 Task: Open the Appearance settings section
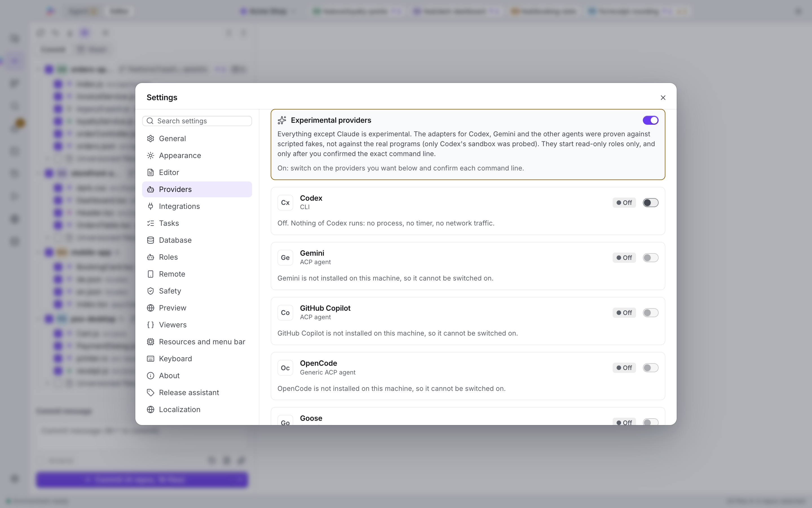point(197,156)
